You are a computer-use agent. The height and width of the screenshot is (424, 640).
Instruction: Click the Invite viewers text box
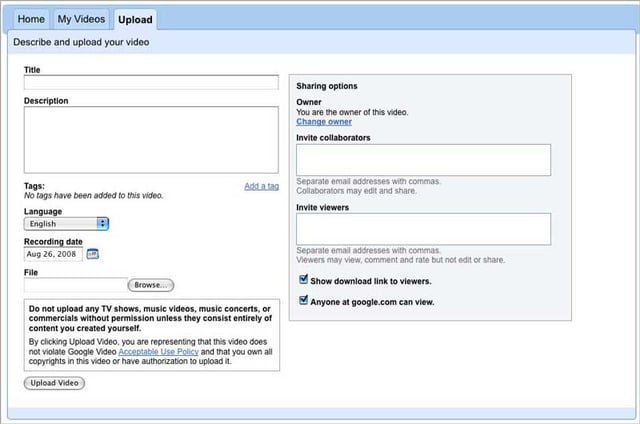[423, 229]
